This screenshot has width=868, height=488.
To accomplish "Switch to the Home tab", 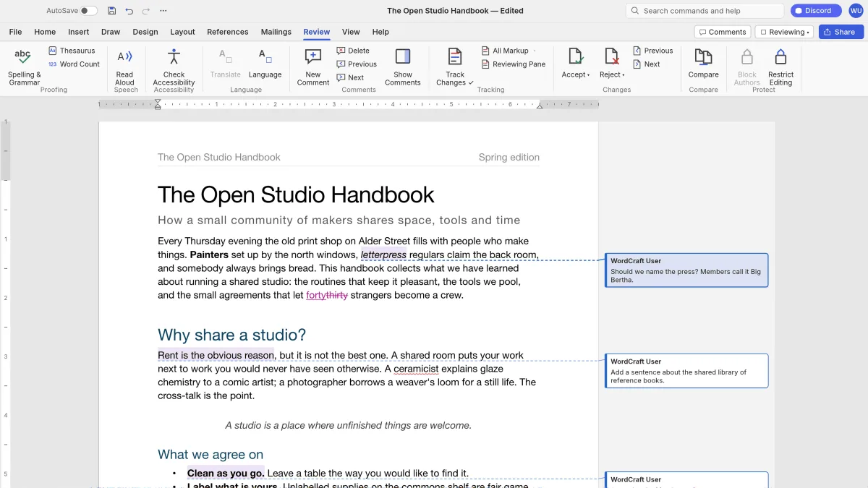I will [45, 32].
